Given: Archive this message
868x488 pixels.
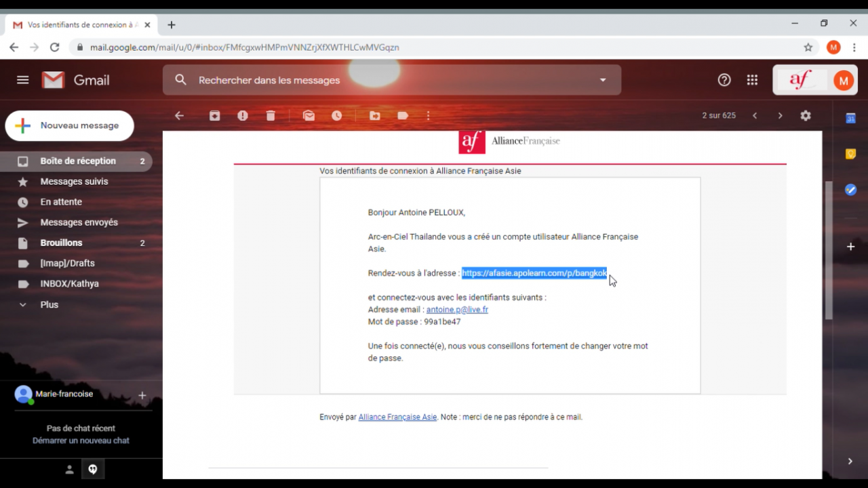Looking at the screenshot, I should (215, 116).
